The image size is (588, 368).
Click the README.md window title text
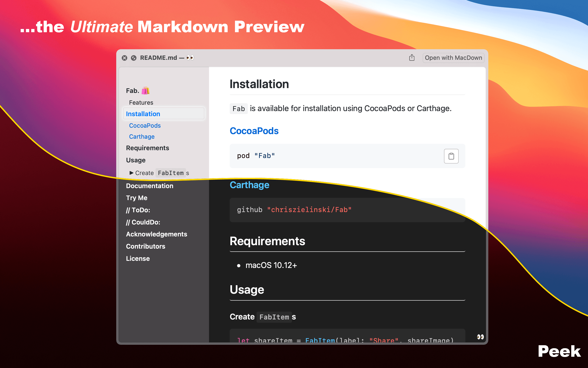click(158, 58)
